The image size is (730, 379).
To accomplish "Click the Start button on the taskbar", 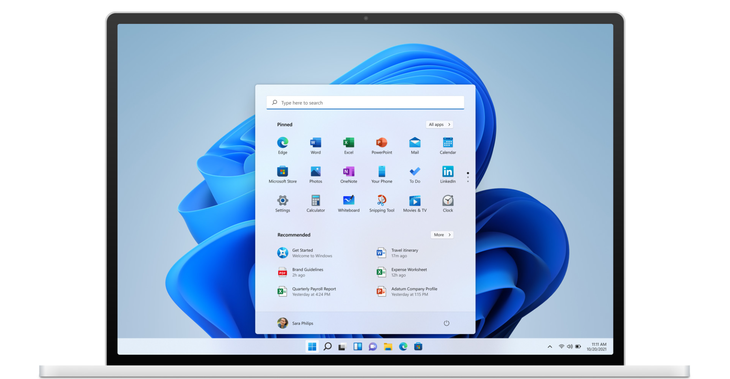I will click(312, 346).
